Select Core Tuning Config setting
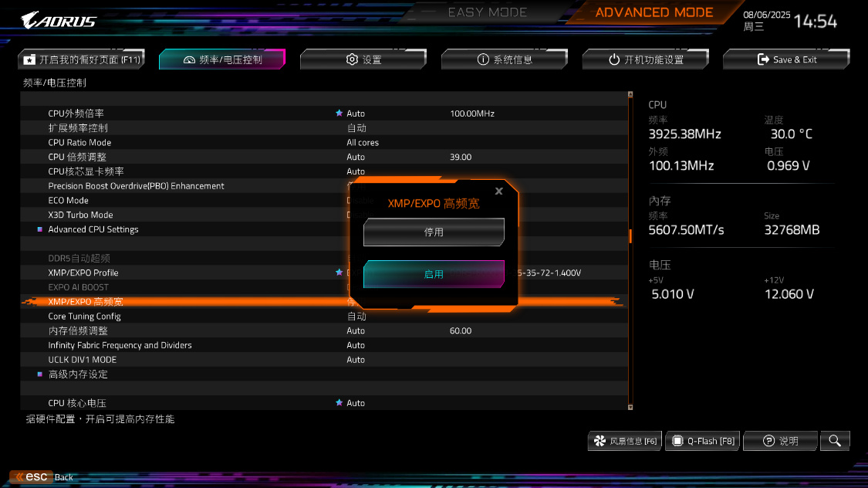Screen dimensions: 868x488 (324, 317)
